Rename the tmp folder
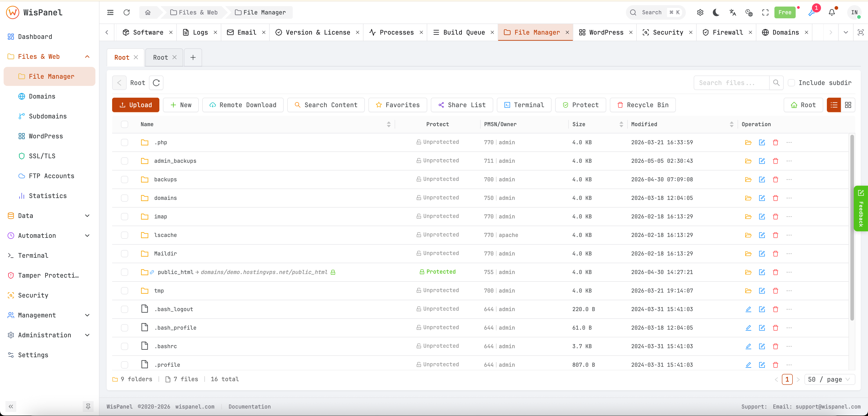This screenshot has height=416, width=868. [762, 291]
